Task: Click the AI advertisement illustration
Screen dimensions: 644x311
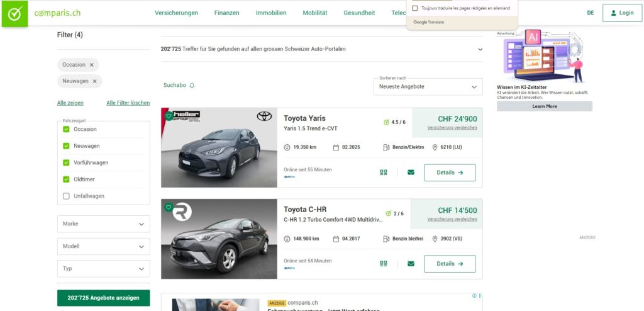Action: [544, 56]
